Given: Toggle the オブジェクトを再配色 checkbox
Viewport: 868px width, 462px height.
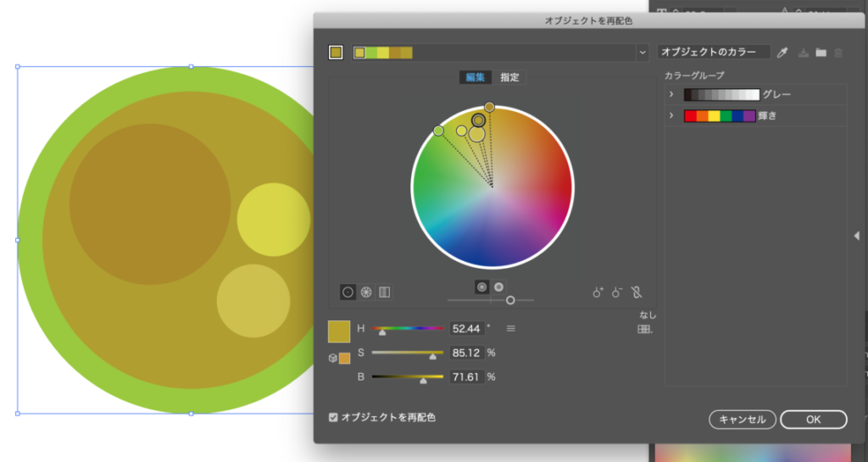Looking at the screenshot, I should (x=333, y=417).
